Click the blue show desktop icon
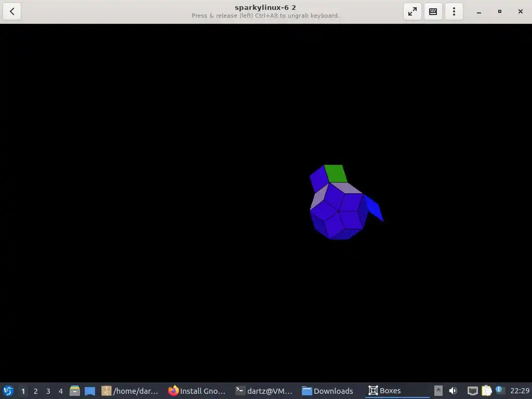 [90, 391]
